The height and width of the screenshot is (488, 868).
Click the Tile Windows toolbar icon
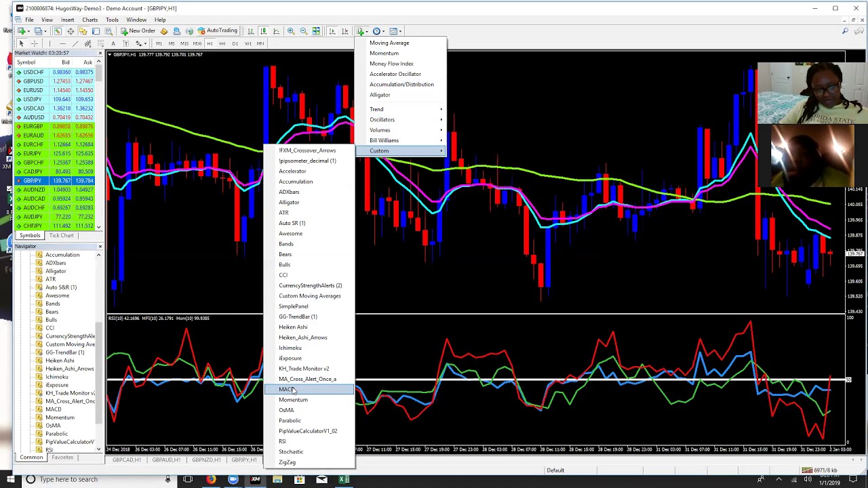tap(316, 31)
